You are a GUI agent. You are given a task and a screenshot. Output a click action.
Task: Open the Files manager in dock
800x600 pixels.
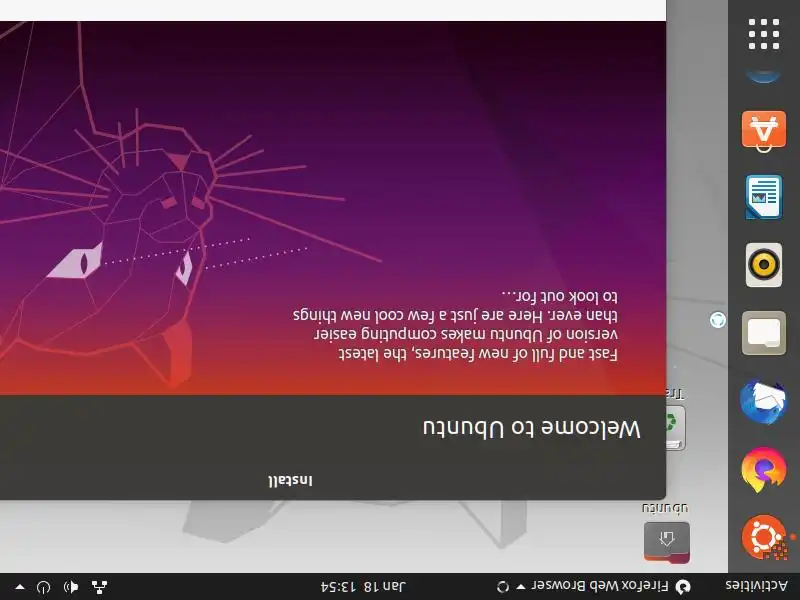click(764, 333)
